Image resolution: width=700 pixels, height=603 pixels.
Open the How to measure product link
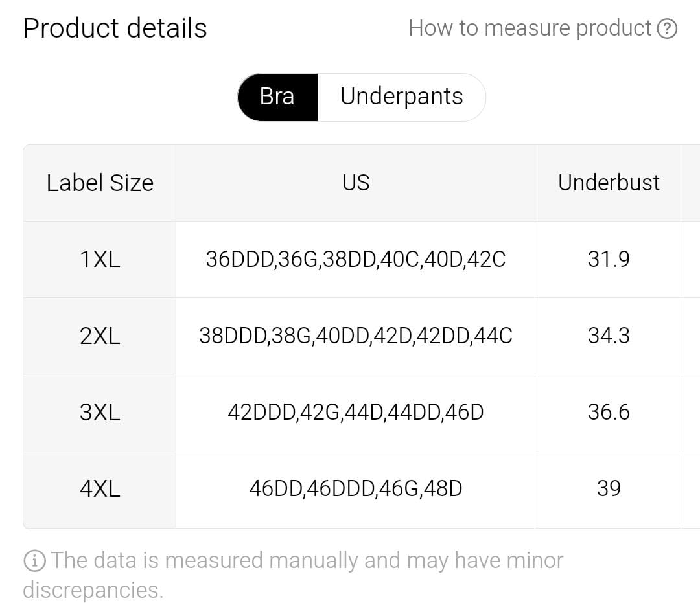pyautogui.click(x=530, y=28)
